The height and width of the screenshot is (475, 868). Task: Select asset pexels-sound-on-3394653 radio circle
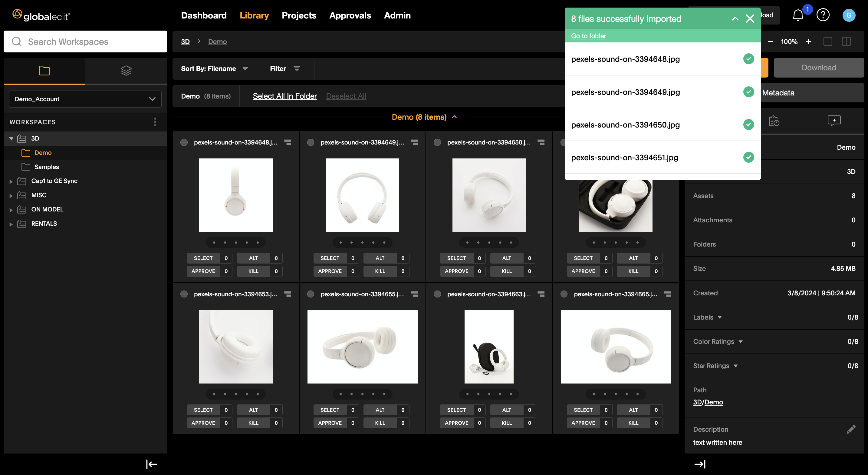pos(184,294)
